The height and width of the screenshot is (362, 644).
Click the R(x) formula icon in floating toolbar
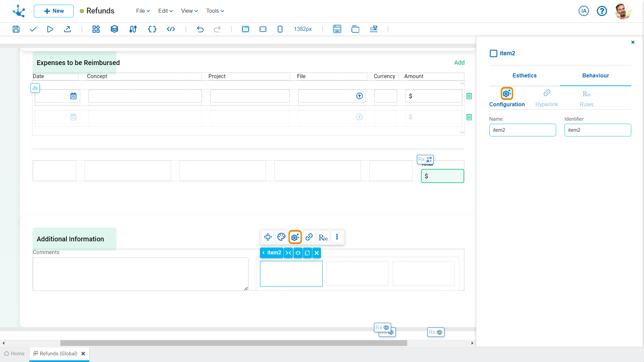click(323, 237)
